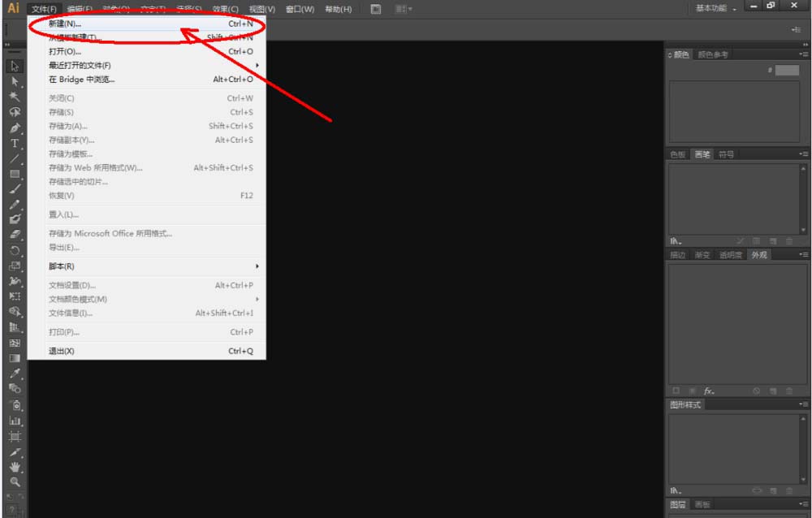Expand the 脚本(R) submenu
Screen dimensions: 812x518
(x=147, y=266)
